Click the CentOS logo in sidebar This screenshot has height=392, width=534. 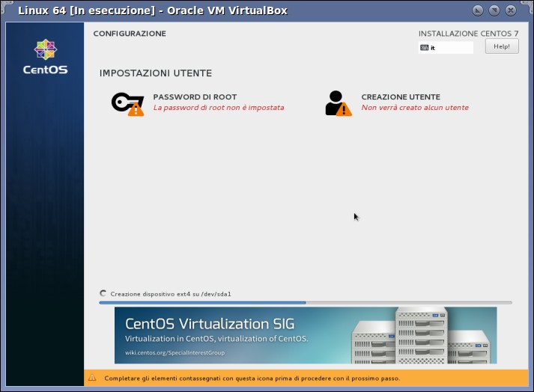45,57
